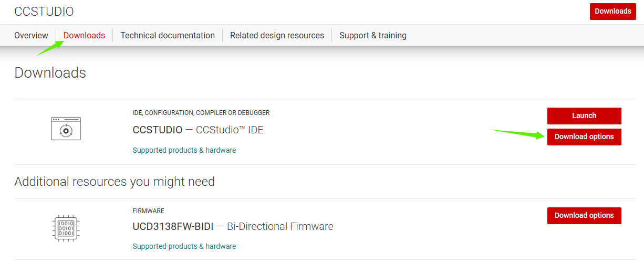Click the CCStudio IDE window gear icon

coord(66,129)
